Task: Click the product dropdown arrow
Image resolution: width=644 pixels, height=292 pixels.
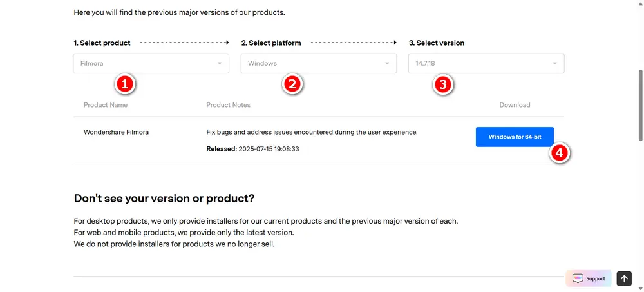Action: [220, 63]
